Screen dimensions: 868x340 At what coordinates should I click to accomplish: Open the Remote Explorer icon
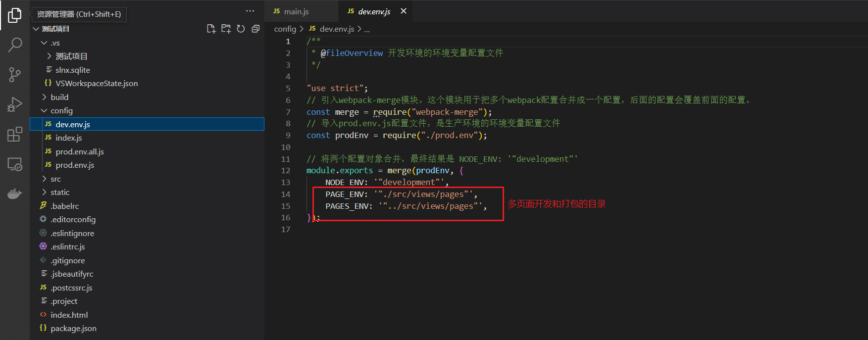(15, 164)
